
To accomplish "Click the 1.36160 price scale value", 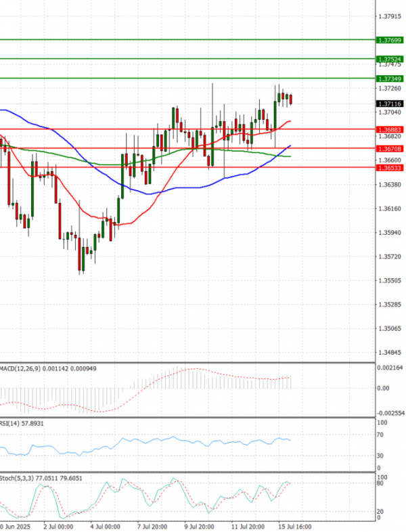I will [390, 208].
